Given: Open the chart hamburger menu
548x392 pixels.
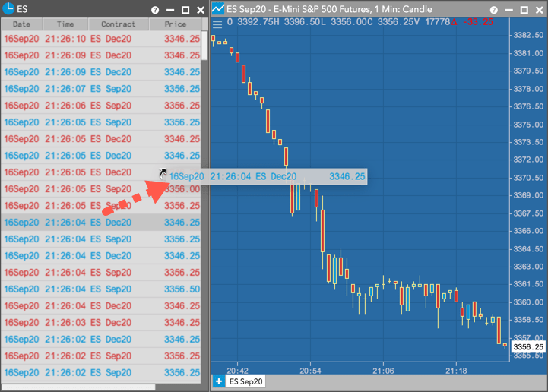Looking at the screenshot, I should (217, 24).
